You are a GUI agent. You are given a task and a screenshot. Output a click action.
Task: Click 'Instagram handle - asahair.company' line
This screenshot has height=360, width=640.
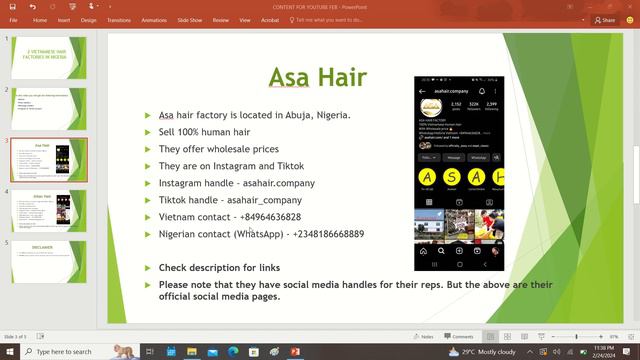click(x=237, y=183)
